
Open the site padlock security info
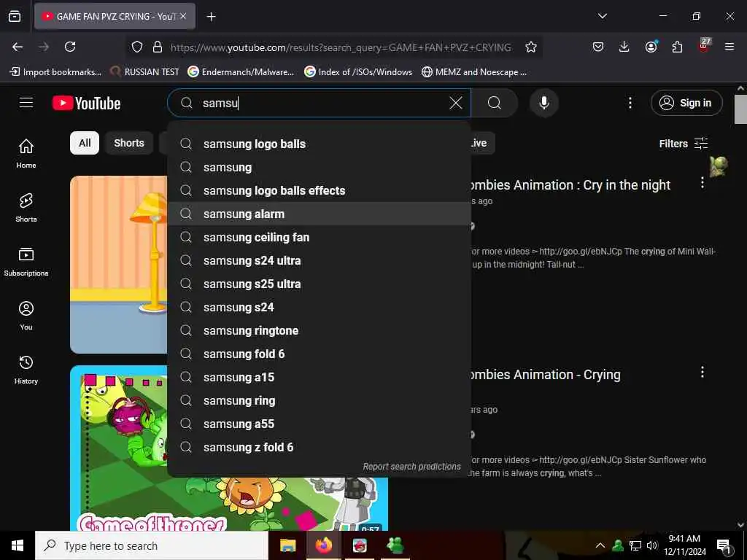point(158,47)
